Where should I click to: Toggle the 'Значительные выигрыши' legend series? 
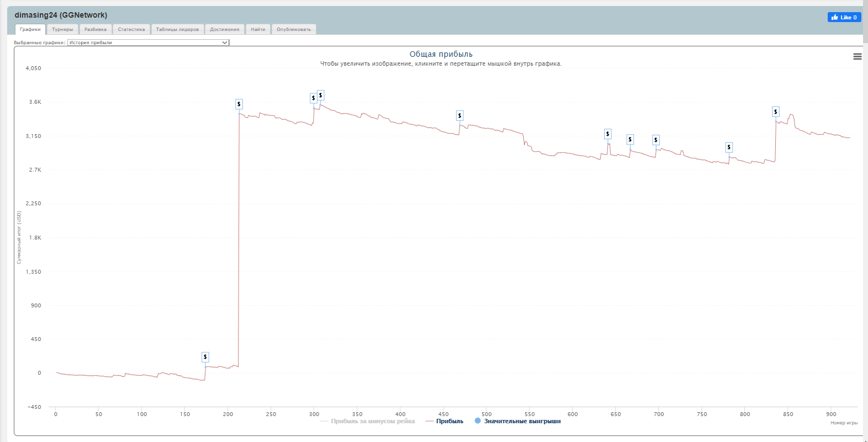click(x=518, y=421)
